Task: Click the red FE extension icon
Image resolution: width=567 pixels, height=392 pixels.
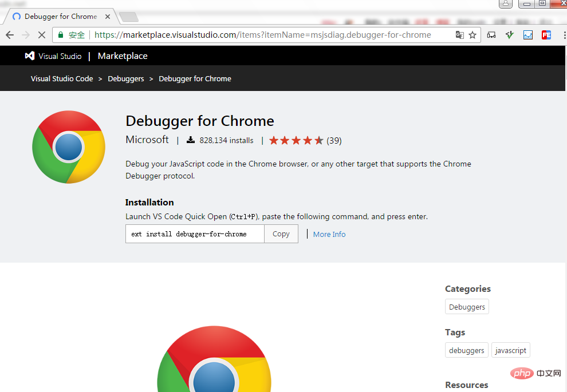Action: tap(546, 35)
